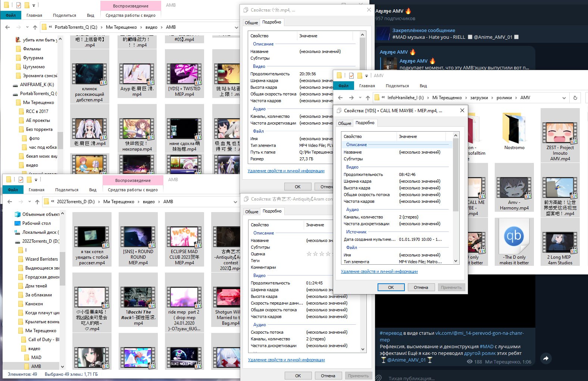Select Wizard Barristers folder in 2022Torrents_D tree
588x381 pixels.
tap(41, 259)
